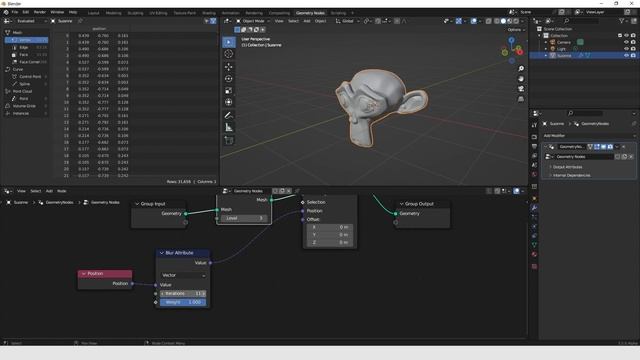This screenshot has width=640, height=360.
Task: Open the Global transform orientation dropdown
Action: click(347, 21)
